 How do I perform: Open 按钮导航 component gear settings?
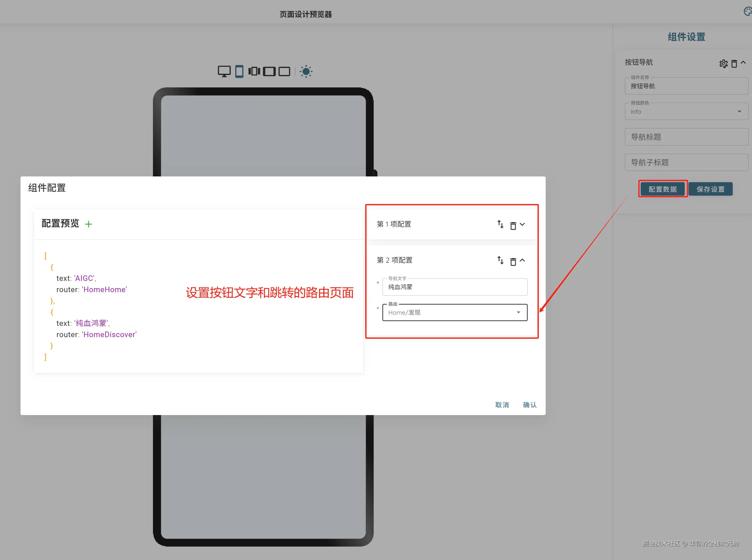tap(723, 63)
